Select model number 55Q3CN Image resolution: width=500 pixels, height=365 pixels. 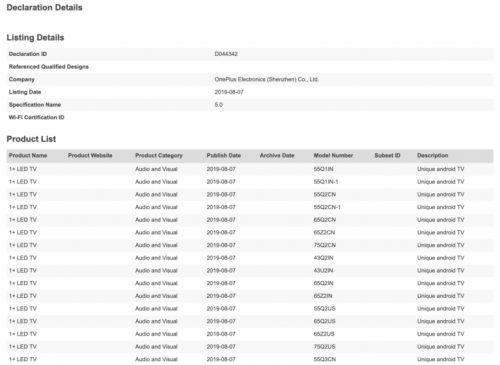(325, 359)
